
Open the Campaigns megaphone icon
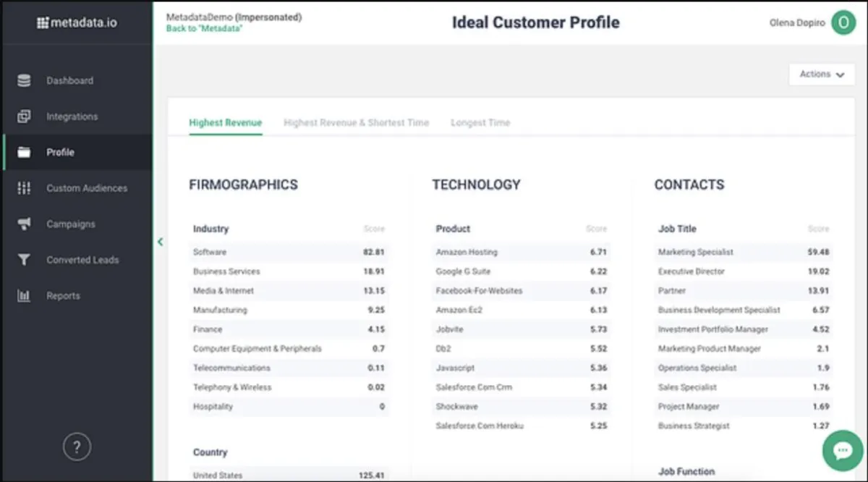click(24, 224)
